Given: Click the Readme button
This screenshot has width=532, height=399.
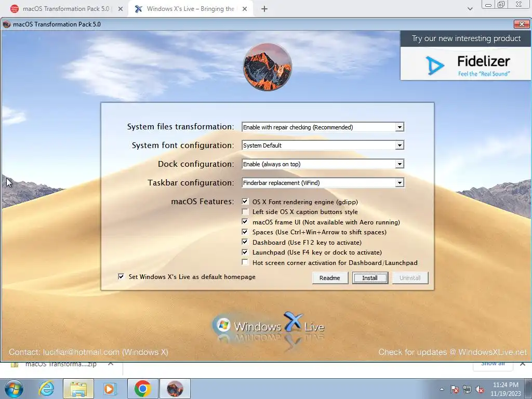Looking at the screenshot, I should click(330, 278).
